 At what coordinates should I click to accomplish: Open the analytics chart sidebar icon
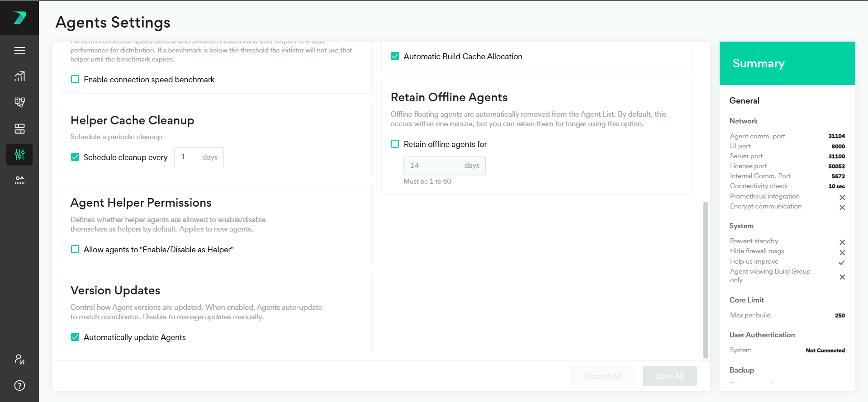pyautogui.click(x=19, y=76)
